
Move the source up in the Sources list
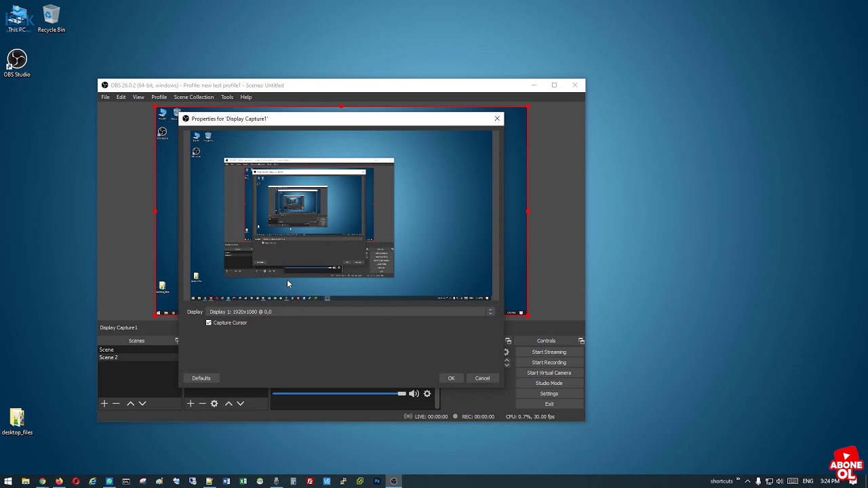click(x=229, y=403)
